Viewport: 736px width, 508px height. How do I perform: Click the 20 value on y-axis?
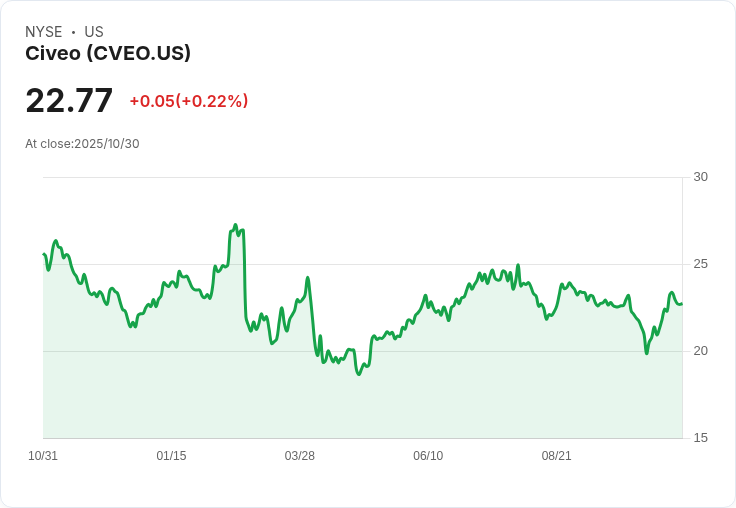[x=700, y=351]
